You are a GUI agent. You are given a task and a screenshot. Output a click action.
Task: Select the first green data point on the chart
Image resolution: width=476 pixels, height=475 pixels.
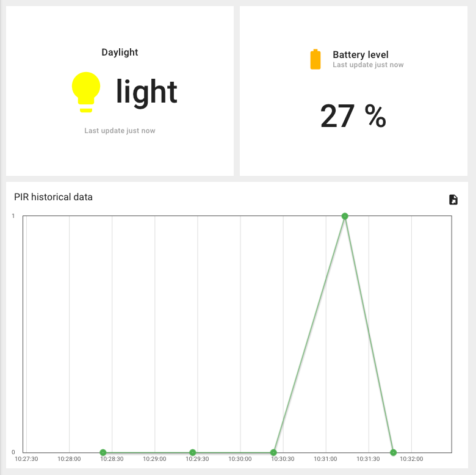(x=103, y=452)
